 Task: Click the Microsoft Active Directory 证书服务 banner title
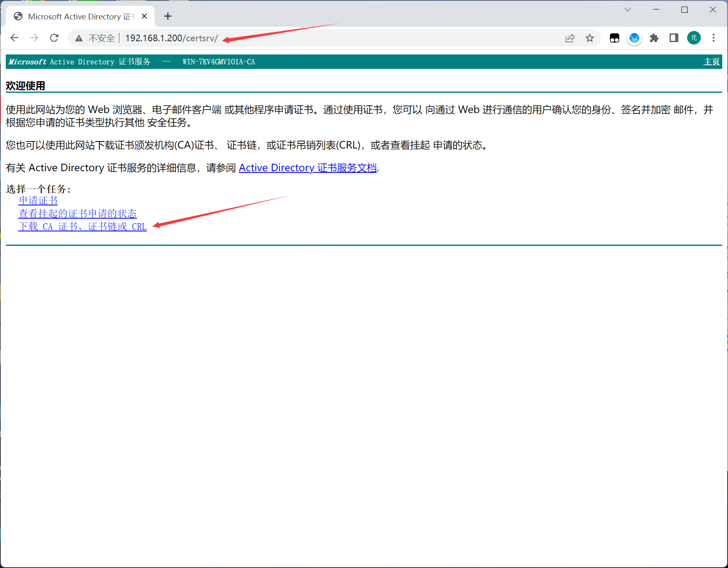click(x=80, y=61)
